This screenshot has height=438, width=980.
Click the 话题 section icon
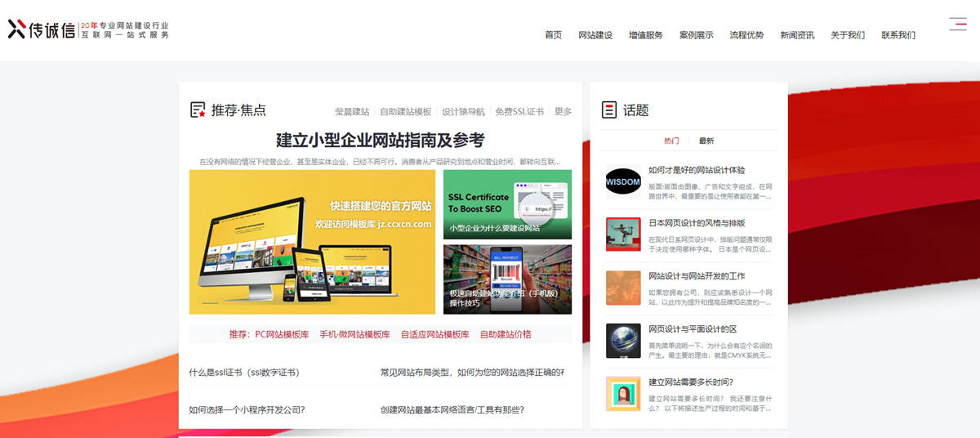click(609, 109)
